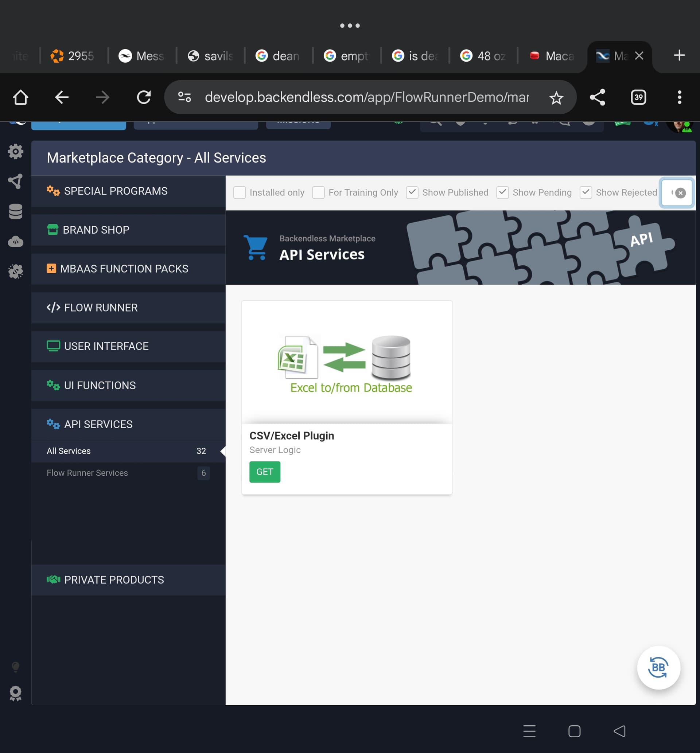Click the browser share icon
Screen dimensions: 700x753
point(597,97)
